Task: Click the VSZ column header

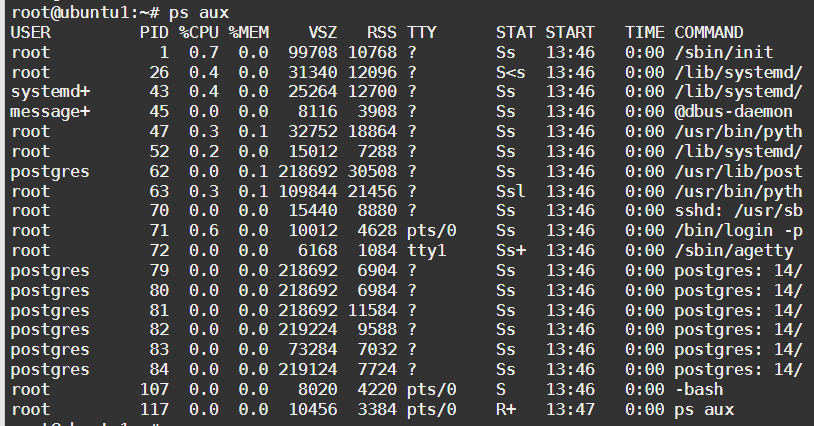Action: click(x=322, y=32)
